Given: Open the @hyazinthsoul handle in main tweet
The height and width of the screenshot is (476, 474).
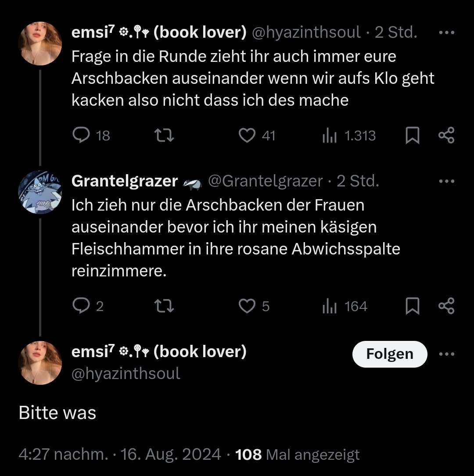Looking at the screenshot, I should pyautogui.click(x=126, y=373).
